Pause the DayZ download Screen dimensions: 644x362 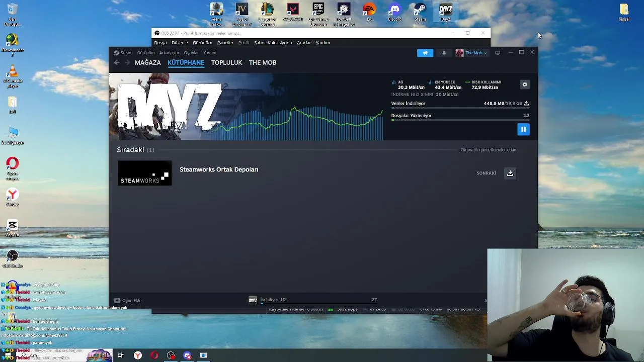pyautogui.click(x=523, y=130)
